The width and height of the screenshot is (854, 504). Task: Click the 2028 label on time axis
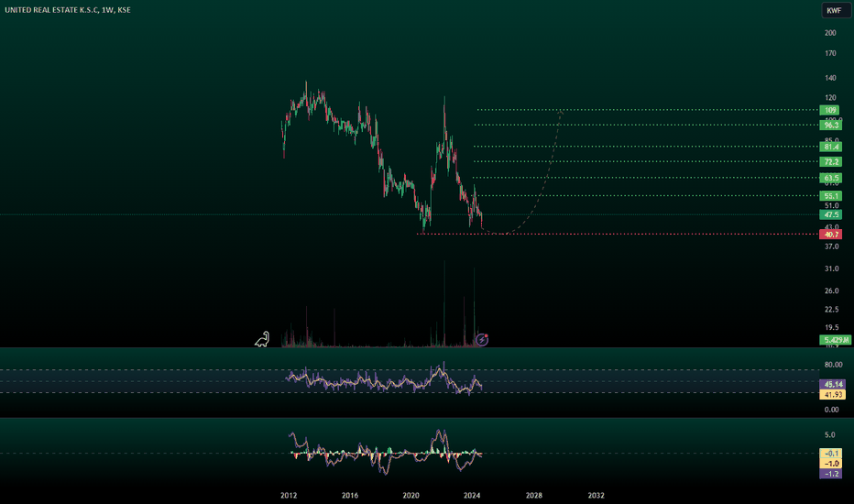click(x=533, y=495)
